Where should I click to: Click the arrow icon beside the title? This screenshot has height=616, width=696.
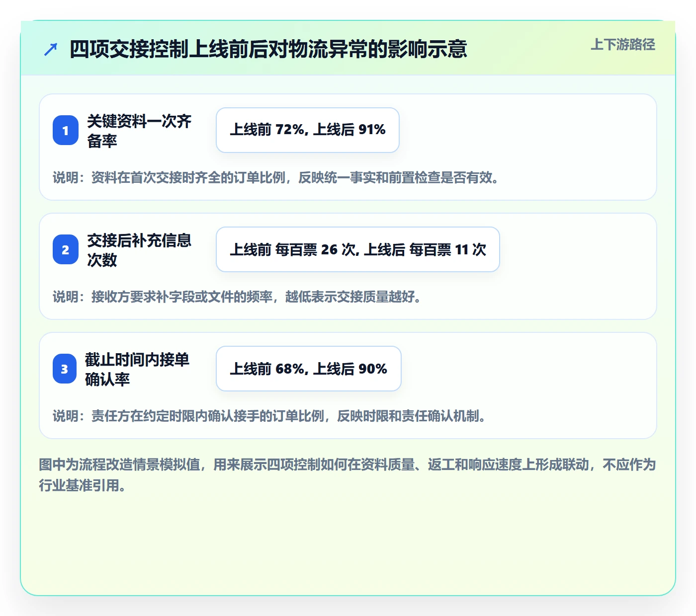click(51, 50)
